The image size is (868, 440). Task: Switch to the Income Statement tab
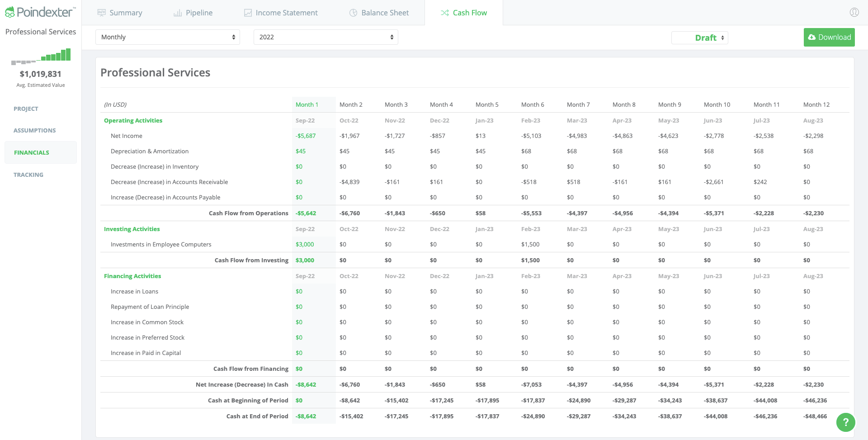(x=281, y=13)
